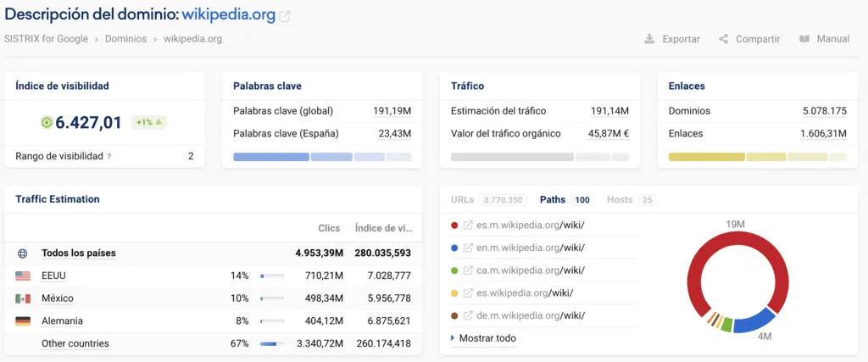Expand the Mostrar todo list
Viewport: 868px width, 362px height.
click(x=483, y=338)
